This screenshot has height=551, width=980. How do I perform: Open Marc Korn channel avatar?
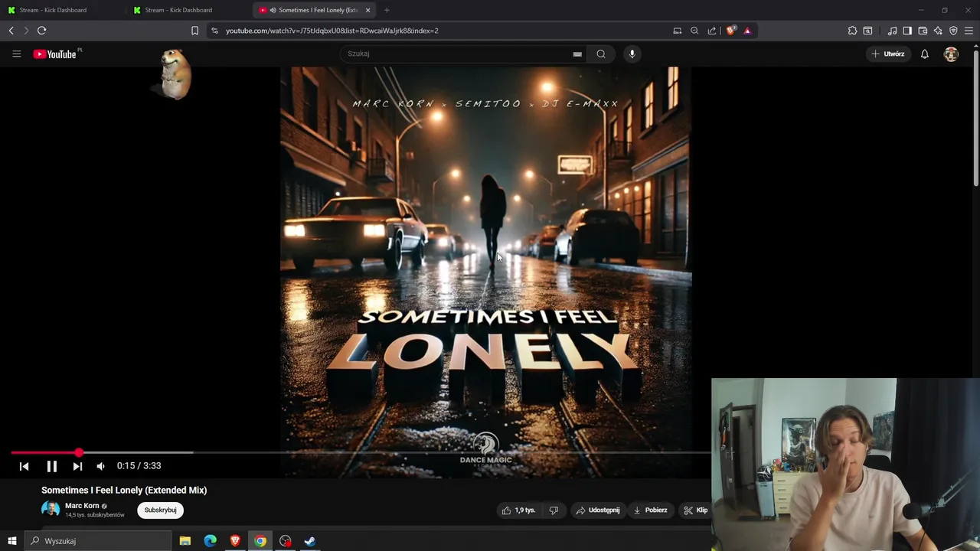point(51,510)
